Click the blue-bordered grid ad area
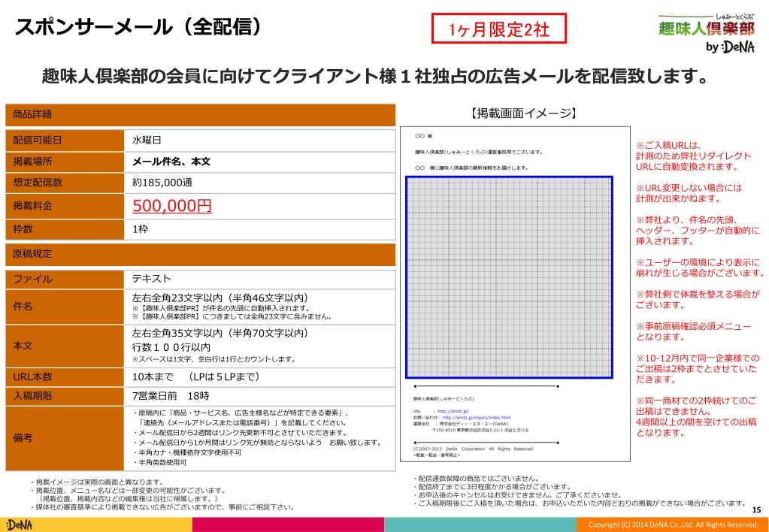This screenshot has height=532, width=769. coord(509,277)
